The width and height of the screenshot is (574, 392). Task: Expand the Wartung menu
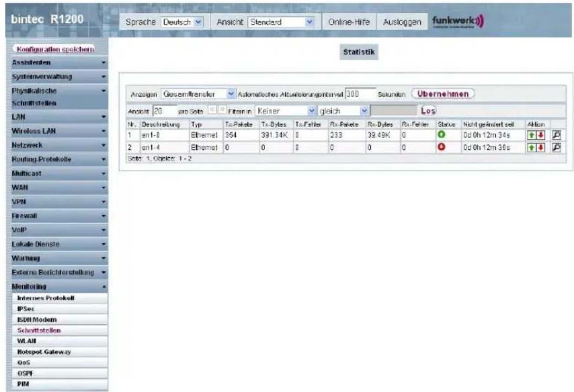tap(57, 259)
